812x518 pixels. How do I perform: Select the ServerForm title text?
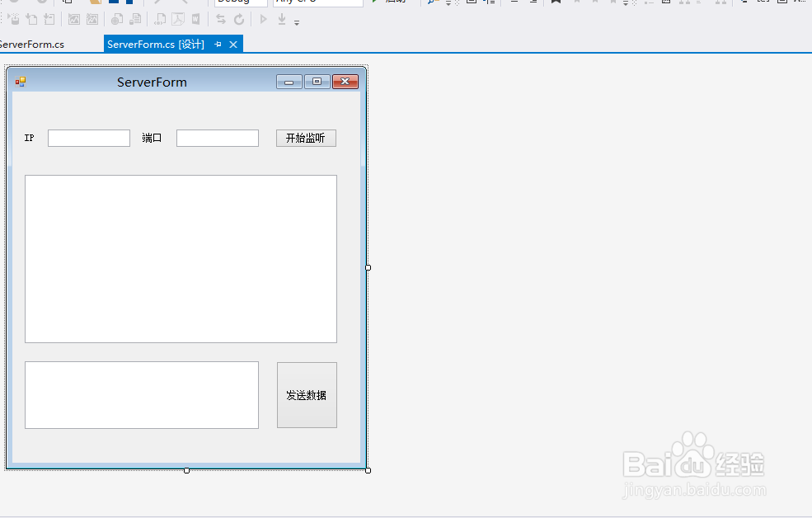coord(152,82)
